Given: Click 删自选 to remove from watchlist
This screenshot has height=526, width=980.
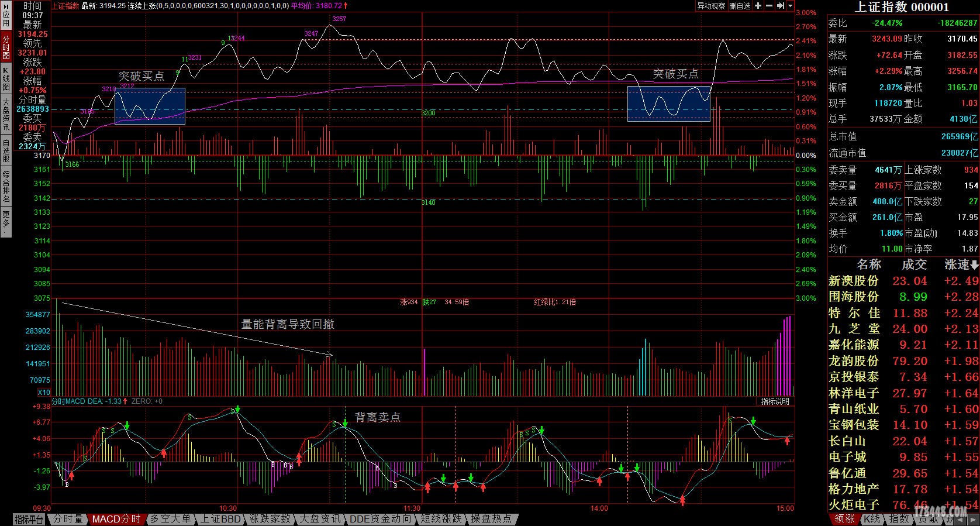Looking at the screenshot, I should [740, 6].
